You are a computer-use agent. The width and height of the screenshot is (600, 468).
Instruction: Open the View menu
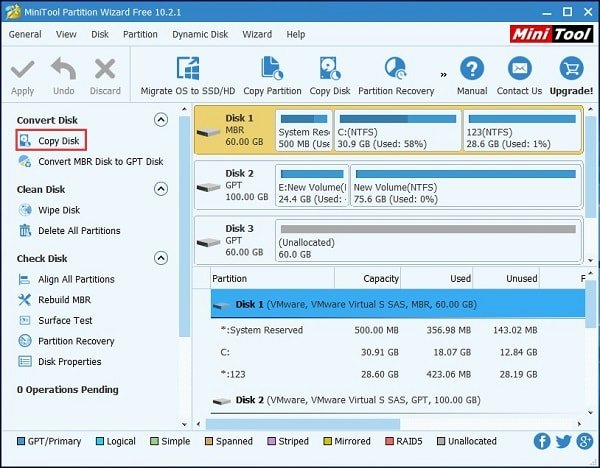66,34
